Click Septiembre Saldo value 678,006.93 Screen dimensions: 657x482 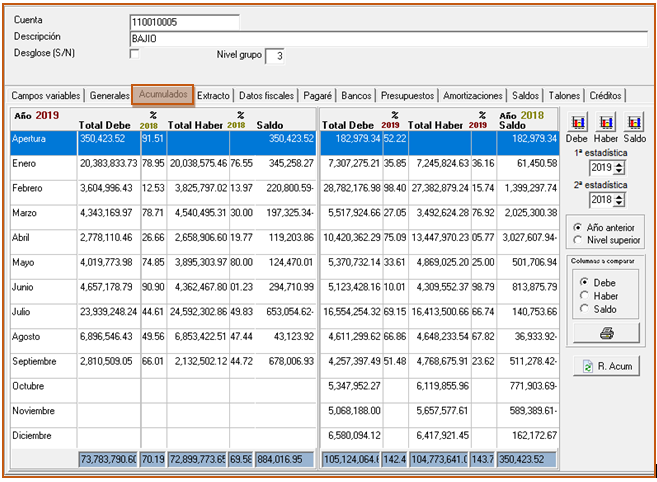[x=291, y=361]
